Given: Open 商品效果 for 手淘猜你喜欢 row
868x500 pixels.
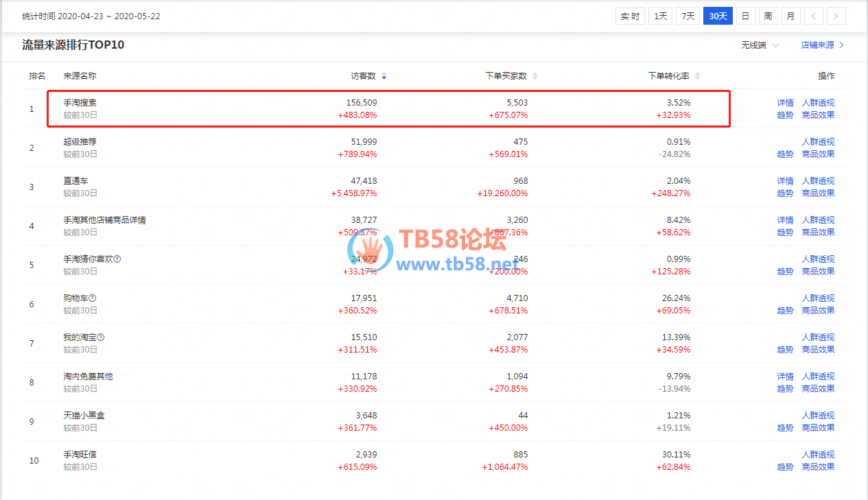Looking at the screenshot, I should point(818,272).
